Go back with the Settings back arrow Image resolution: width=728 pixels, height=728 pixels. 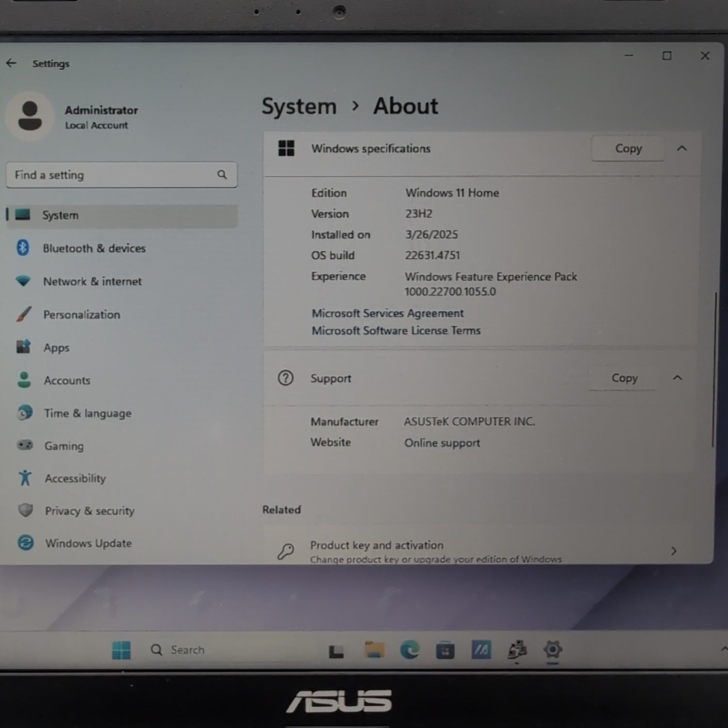click(11, 63)
